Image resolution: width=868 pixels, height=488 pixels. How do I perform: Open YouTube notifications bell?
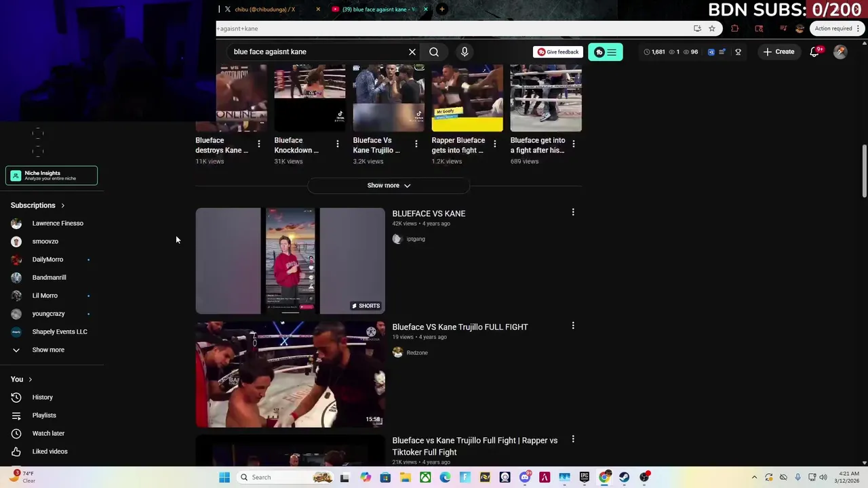[814, 52]
